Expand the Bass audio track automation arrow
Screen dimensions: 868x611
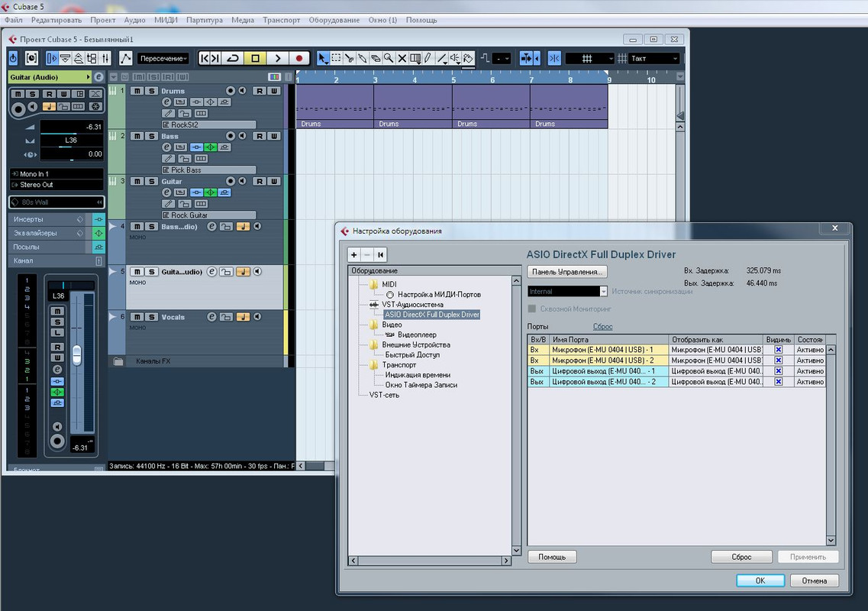coord(113,226)
